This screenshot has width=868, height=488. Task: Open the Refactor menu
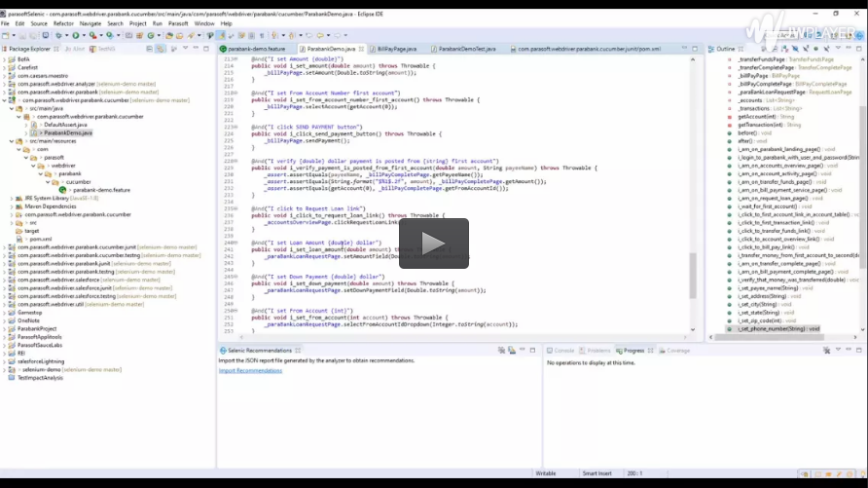click(x=63, y=23)
